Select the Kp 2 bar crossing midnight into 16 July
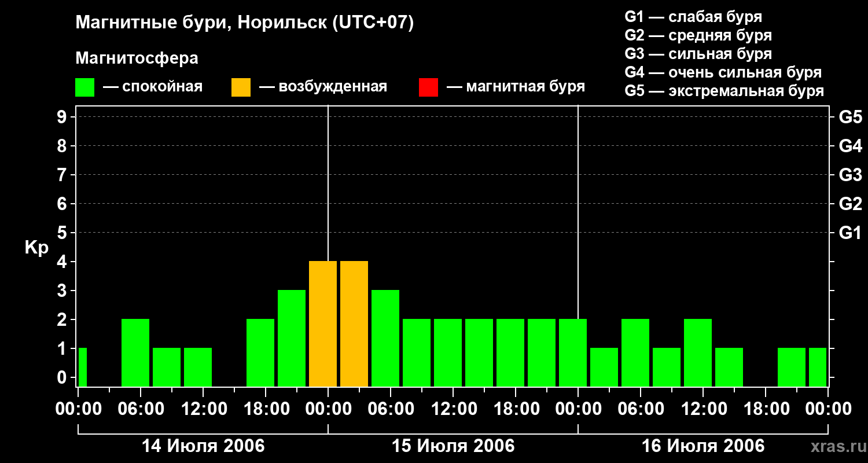This screenshot has width=868, height=463. pos(573,353)
